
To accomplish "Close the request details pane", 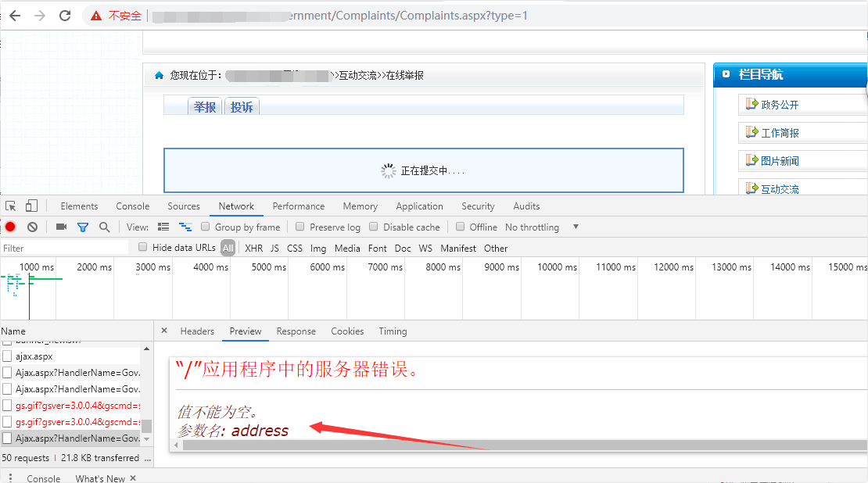I will [164, 331].
